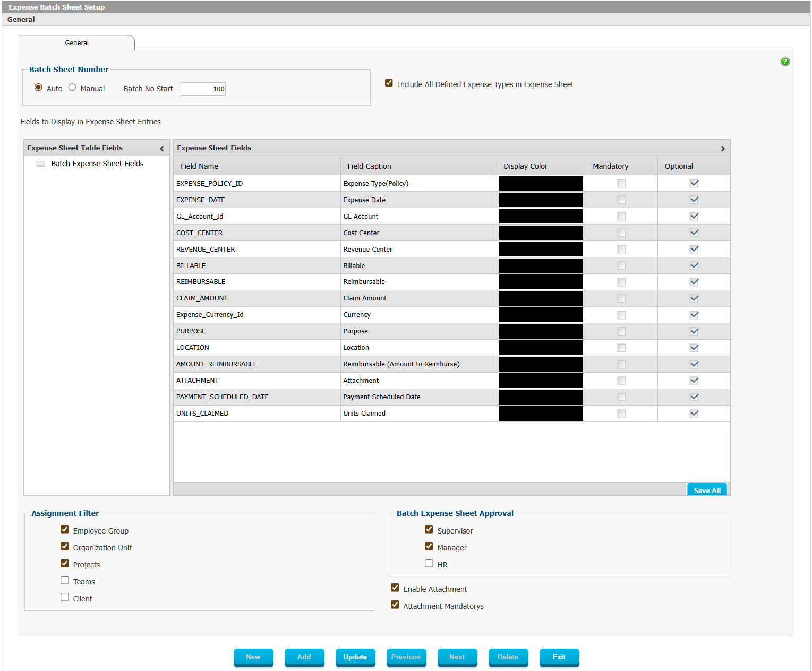Switch to the General tab
This screenshot has width=812, height=671.
[x=76, y=43]
